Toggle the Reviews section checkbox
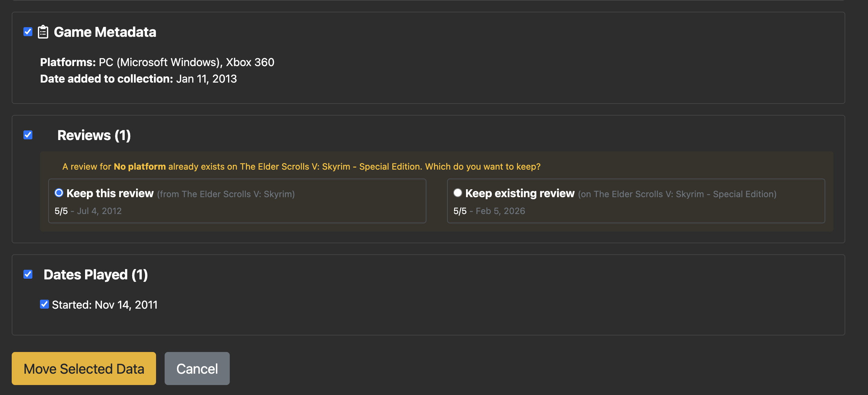Screen dimensions: 868x395 point(28,135)
